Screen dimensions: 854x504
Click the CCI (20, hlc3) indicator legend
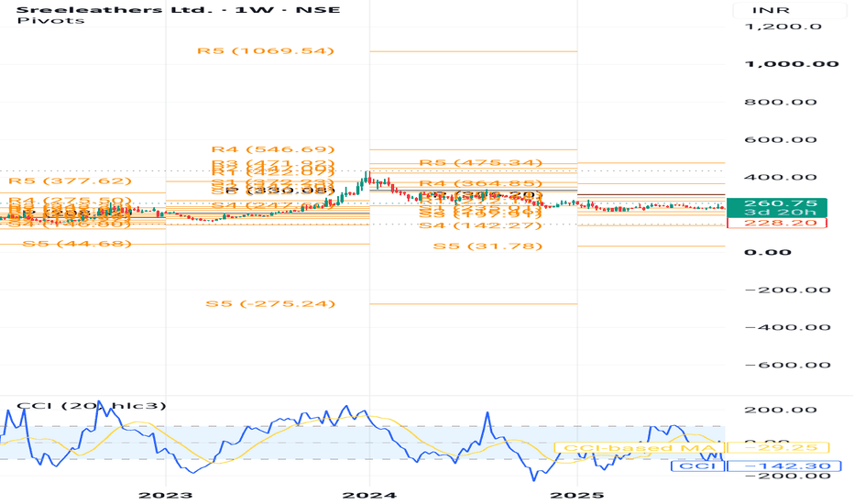pyautogui.click(x=92, y=405)
